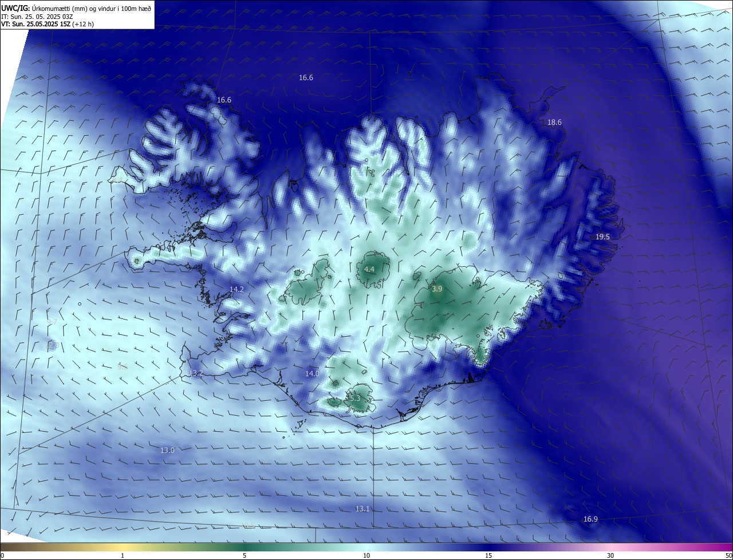The height and width of the screenshot is (560, 733).
Task: Click the '30' tick on the color scale
Action: click(610, 555)
